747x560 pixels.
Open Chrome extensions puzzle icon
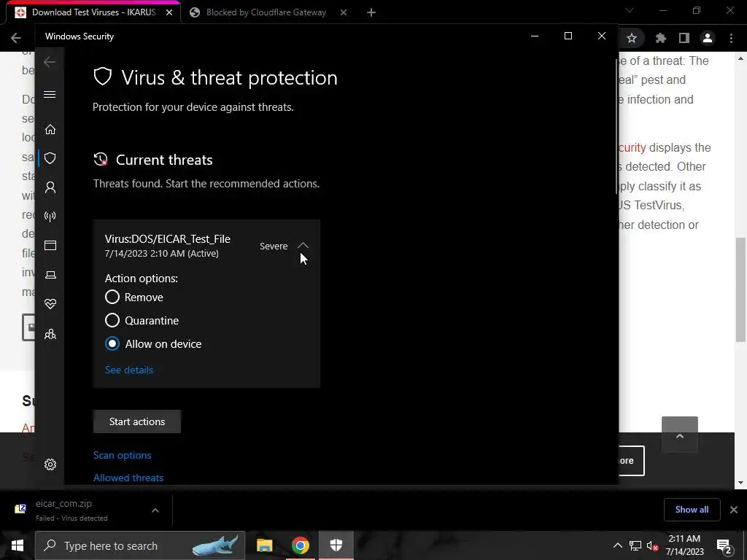point(660,38)
